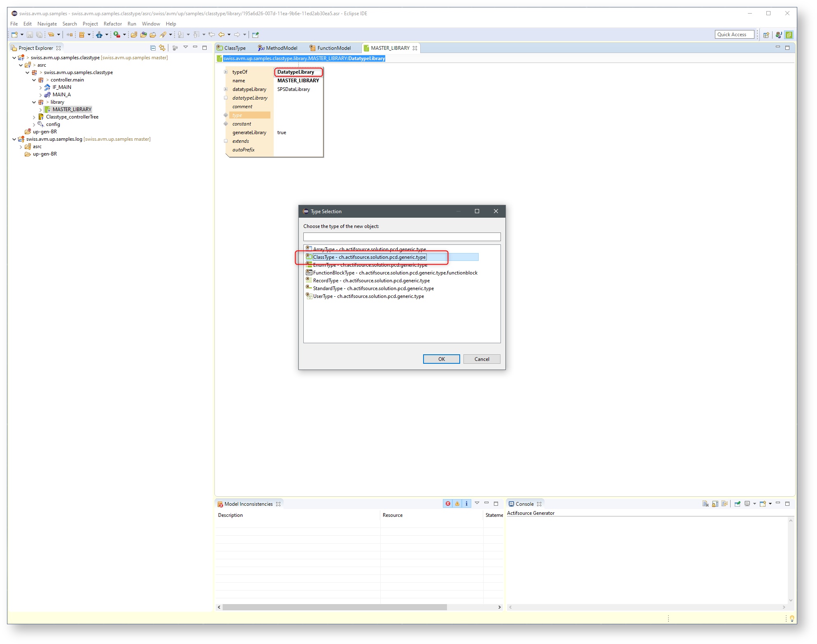
Task: Open the Refactor menu
Action: tap(112, 24)
